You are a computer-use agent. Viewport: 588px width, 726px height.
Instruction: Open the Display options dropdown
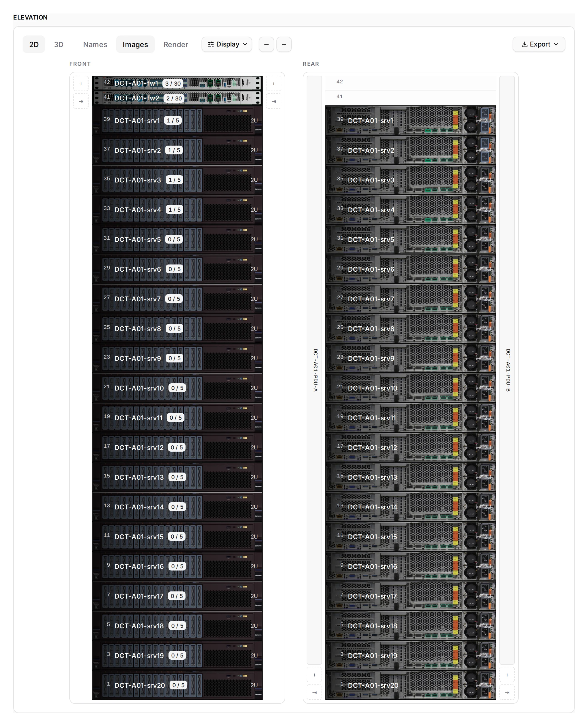(x=227, y=44)
